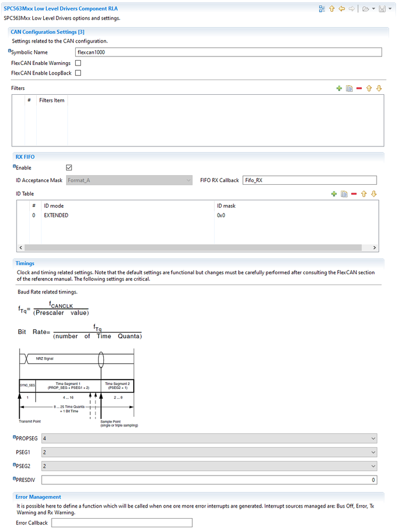The image size is (398, 532).
Task: Go up one level with the up arrow
Action: pos(332,9)
